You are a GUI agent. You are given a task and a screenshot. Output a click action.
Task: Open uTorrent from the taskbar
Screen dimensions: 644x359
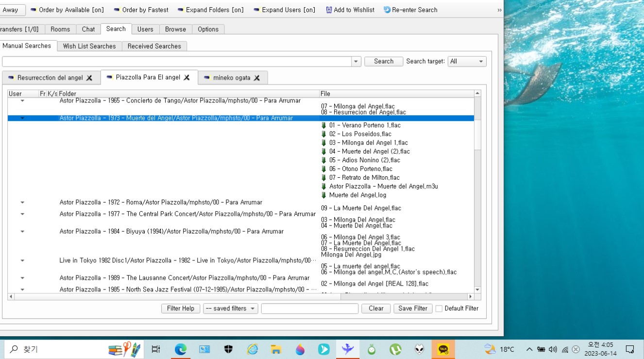tap(395, 349)
